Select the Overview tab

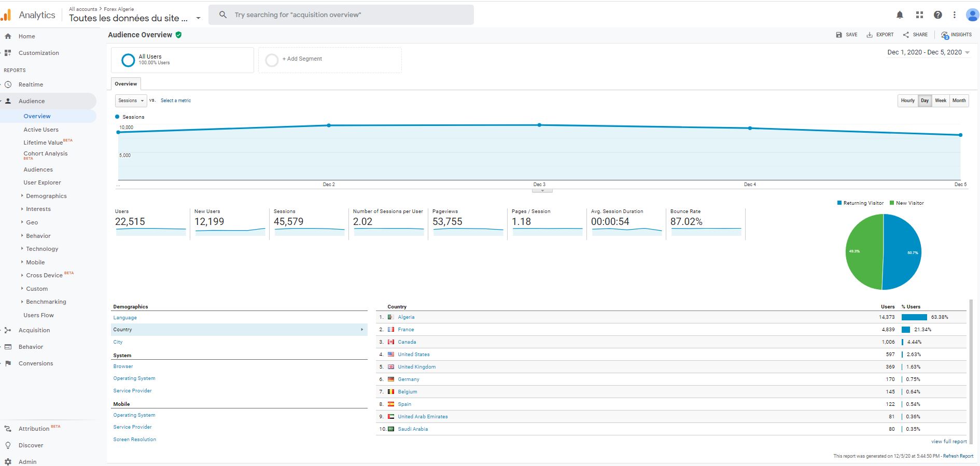126,84
